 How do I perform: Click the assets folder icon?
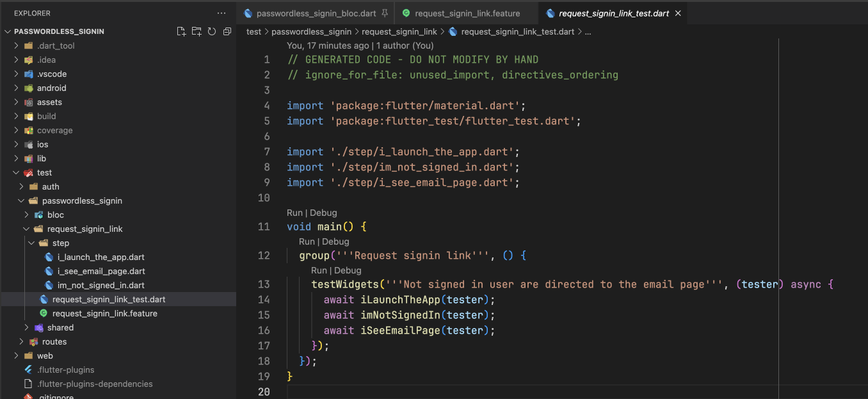28,102
